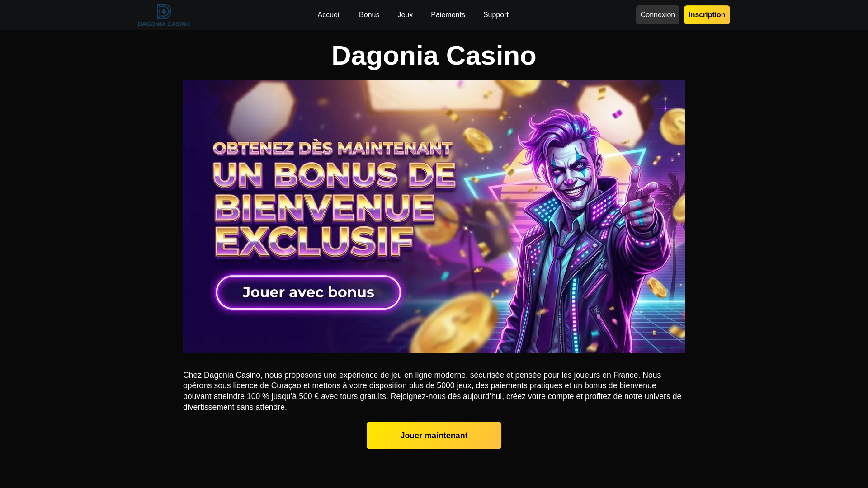Select Paiements in the navigation
This screenshot has width=868, height=488.
point(448,15)
